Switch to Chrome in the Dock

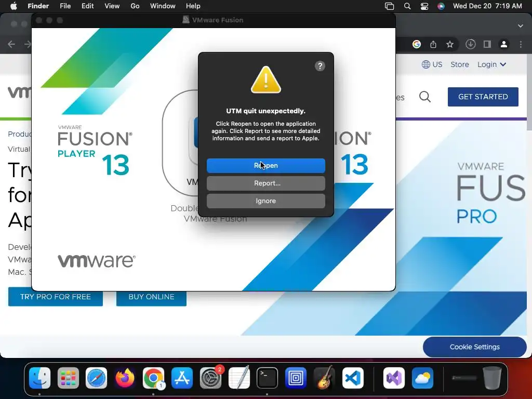coord(153,378)
